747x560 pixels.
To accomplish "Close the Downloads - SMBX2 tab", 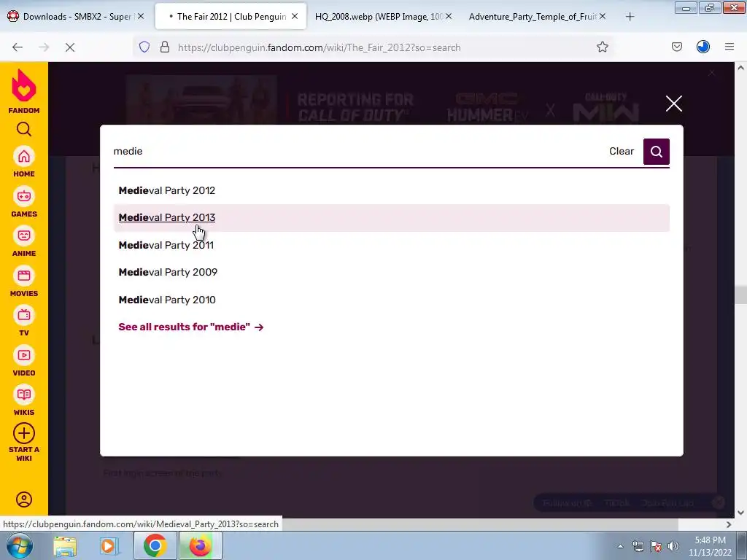I will click(141, 16).
